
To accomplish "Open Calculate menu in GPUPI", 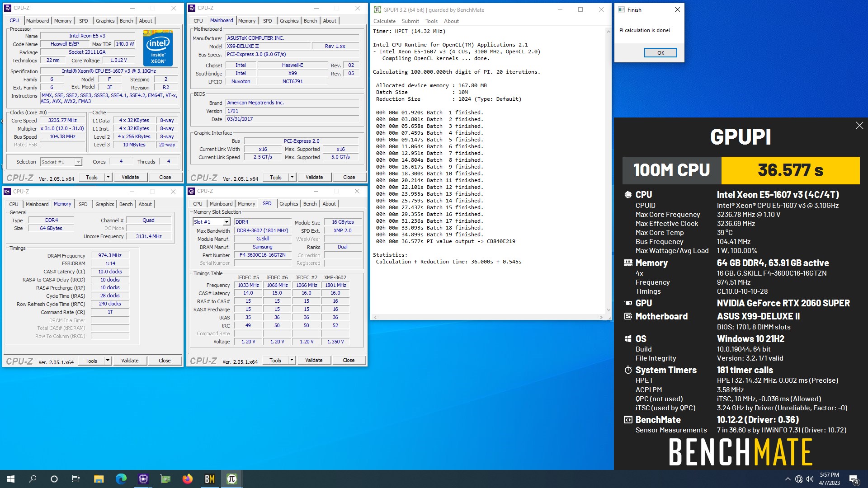I will [x=385, y=21].
